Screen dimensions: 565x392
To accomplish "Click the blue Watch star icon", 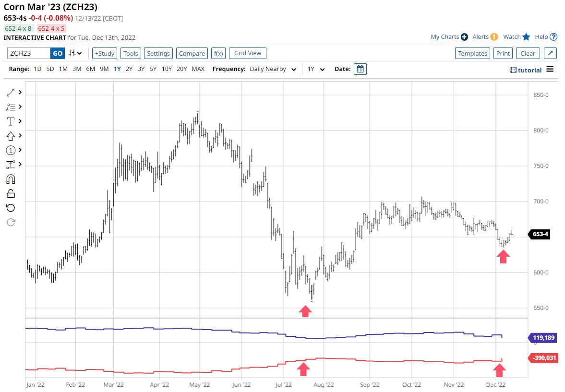I will (527, 37).
